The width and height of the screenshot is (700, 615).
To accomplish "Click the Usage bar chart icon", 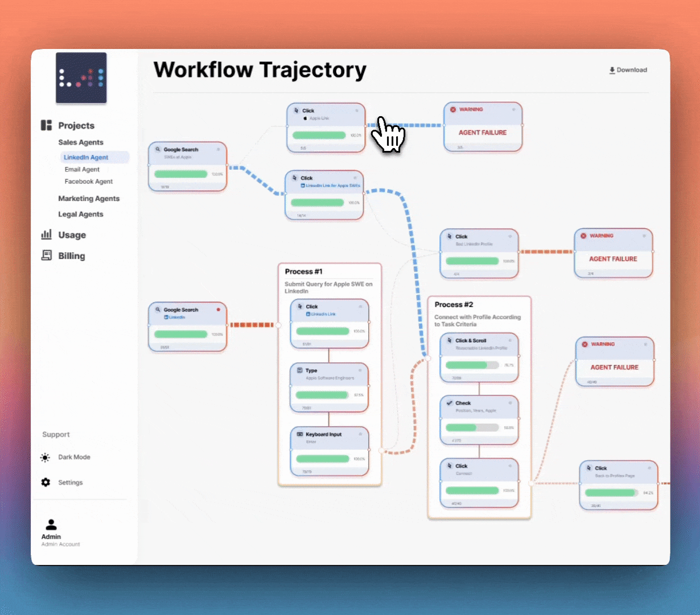I will point(46,235).
